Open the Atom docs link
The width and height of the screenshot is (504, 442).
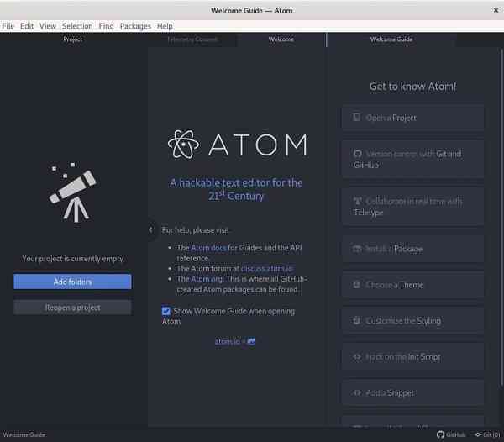(x=208, y=248)
